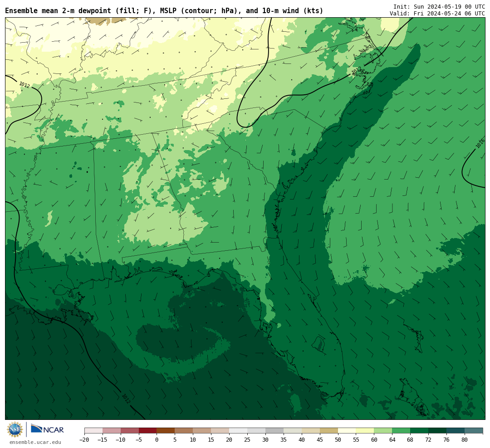
Task: Click the colorbar swatch right of 80
Action: pos(474,431)
